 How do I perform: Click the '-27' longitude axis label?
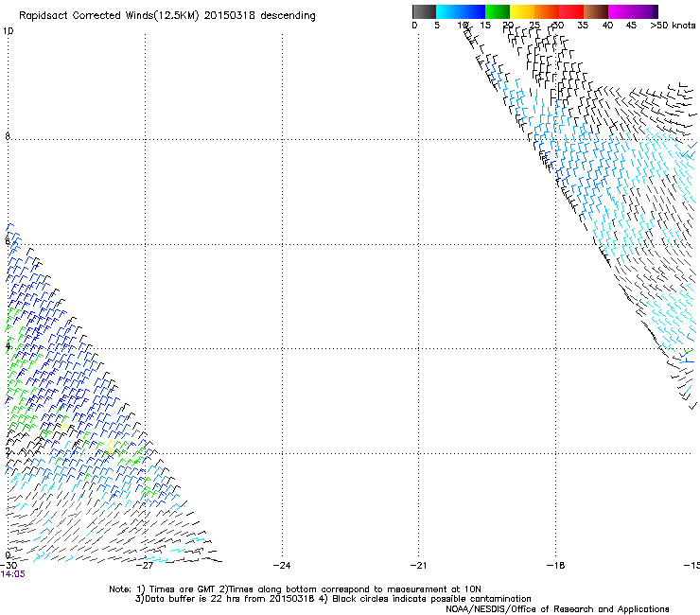pos(145,566)
